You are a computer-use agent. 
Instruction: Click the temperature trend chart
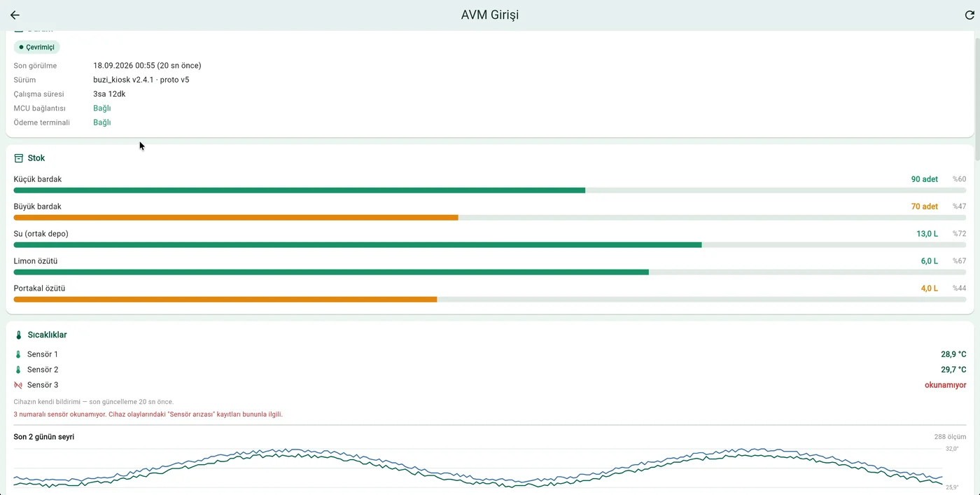tap(478, 467)
